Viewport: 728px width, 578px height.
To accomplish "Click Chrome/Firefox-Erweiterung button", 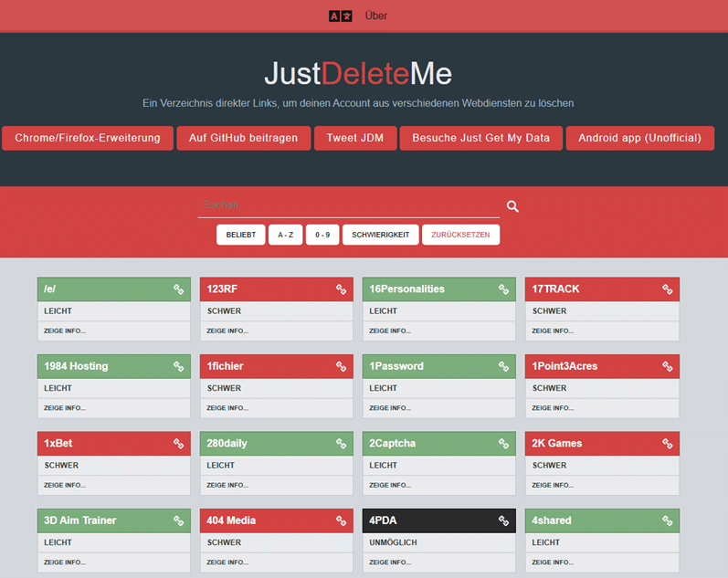I will click(88, 138).
